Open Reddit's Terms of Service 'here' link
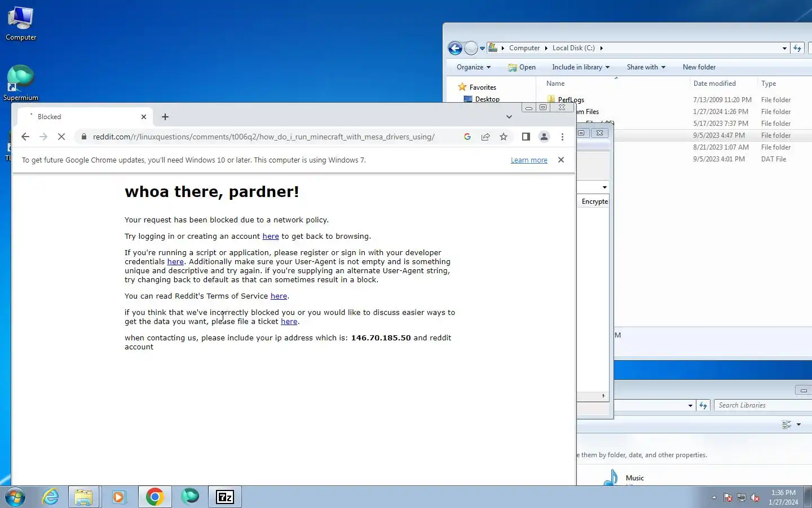This screenshot has height=508, width=812. click(x=279, y=296)
